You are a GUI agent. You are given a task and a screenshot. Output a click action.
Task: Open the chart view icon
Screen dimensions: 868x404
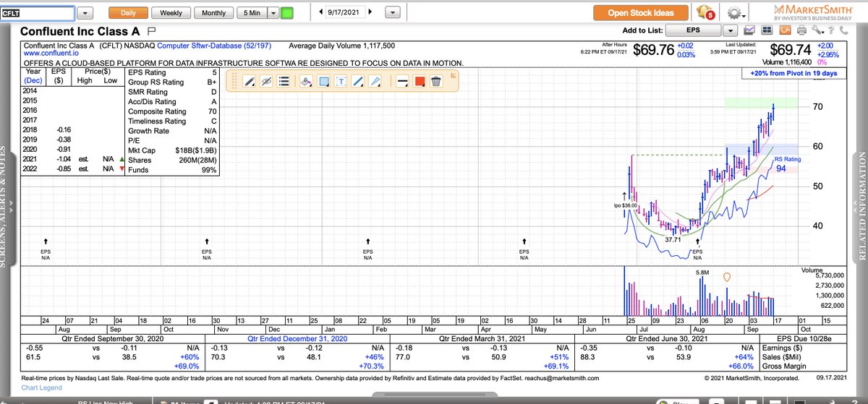pos(749,31)
